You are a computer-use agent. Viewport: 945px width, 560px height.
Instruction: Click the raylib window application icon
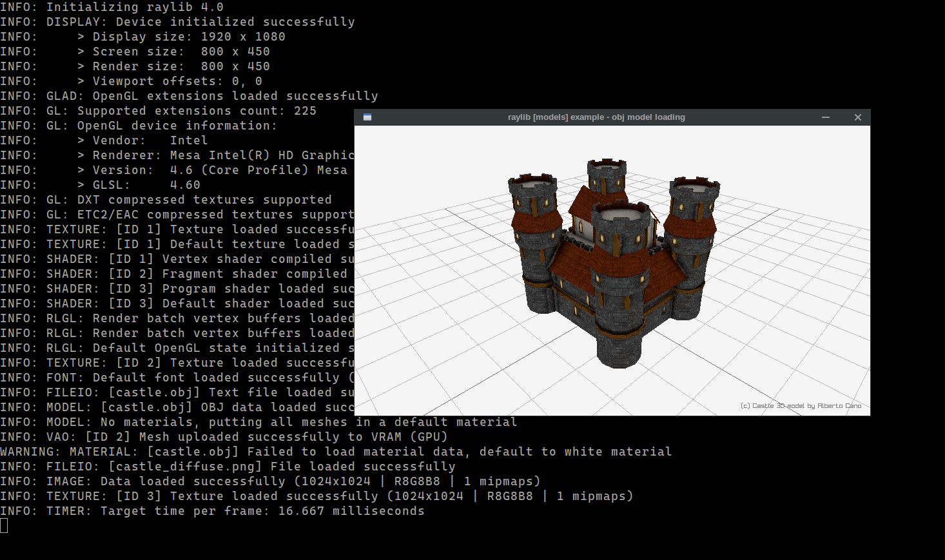[367, 117]
